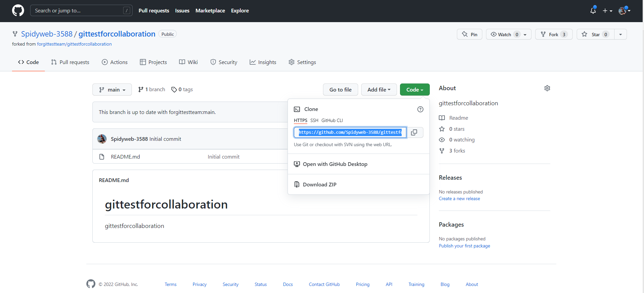Go to Pull requests in top navigation
Image resolution: width=644 pixels, height=293 pixels.
pyautogui.click(x=154, y=11)
